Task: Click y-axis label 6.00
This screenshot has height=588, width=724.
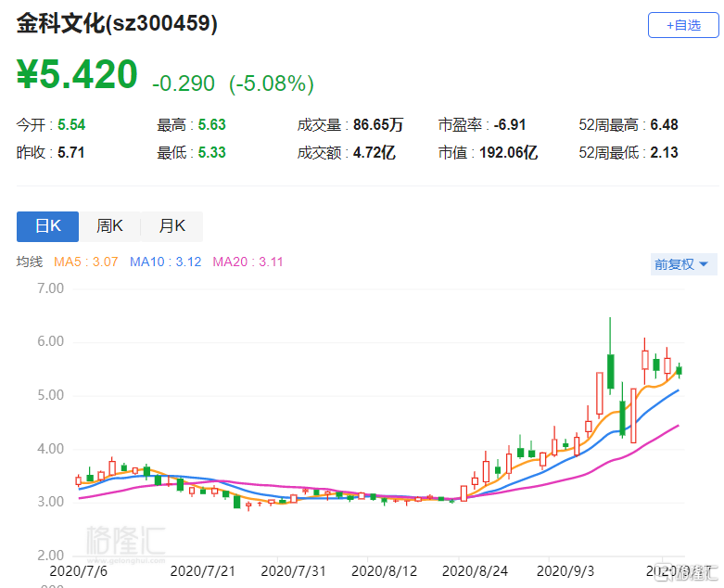Action: coord(50,341)
